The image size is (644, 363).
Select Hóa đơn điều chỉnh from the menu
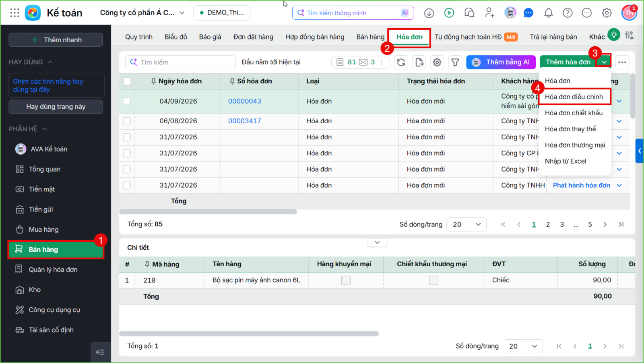(x=574, y=97)
